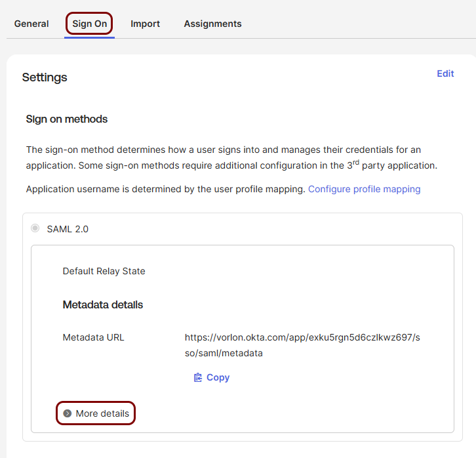476x458 pixels.
Task: Click the Copy link text for metadata URL
Action: pos(218,377)
